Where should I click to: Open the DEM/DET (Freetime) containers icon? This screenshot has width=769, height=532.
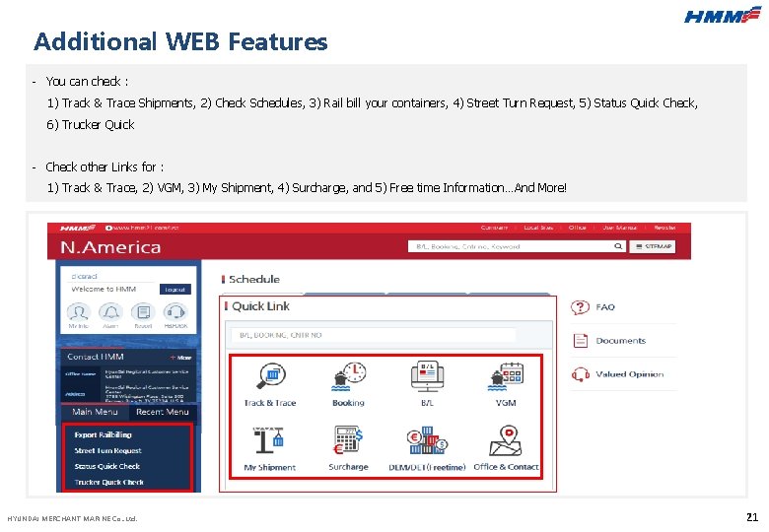(427, 440)
